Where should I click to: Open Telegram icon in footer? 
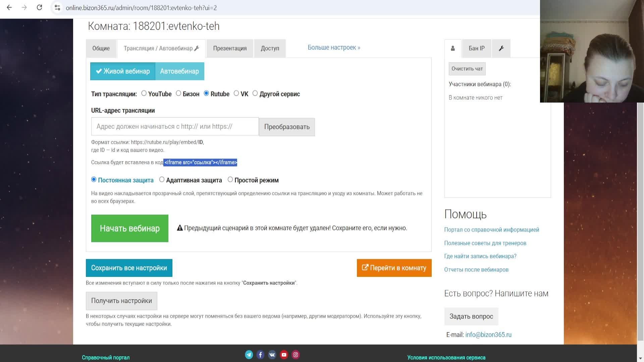249,355
